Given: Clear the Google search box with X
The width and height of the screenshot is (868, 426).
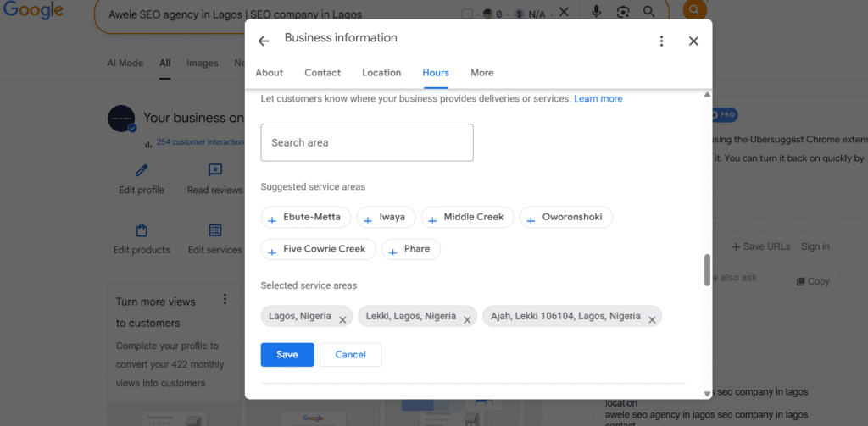Looking at the screenshot, I should tap(564, 12).
